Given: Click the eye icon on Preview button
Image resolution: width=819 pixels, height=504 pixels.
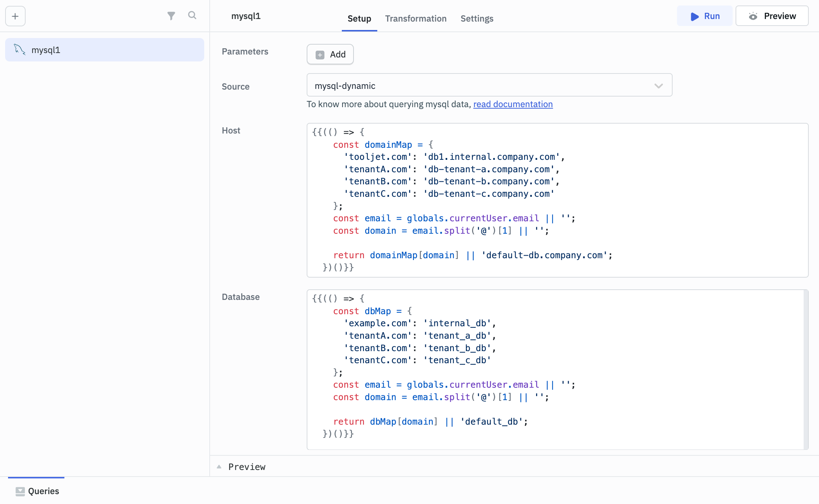Looking at the screenshot, I should (753, 16).
